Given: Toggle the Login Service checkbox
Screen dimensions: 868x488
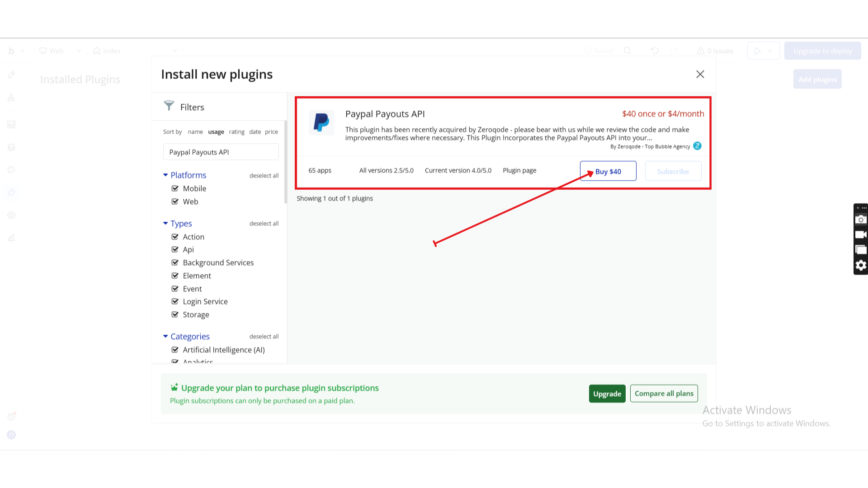Looking at the screenshot, I should (x=175, y=301).
